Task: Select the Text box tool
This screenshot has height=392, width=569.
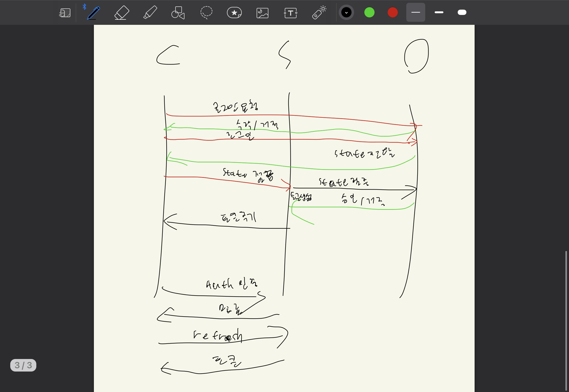Action: click(x=290, y=13)
